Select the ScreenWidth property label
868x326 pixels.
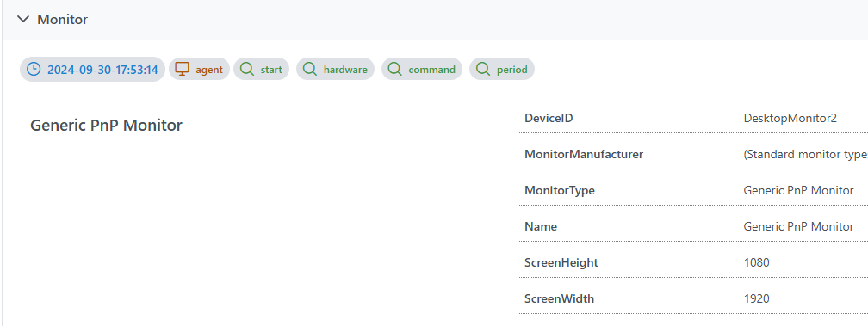click(x=559, y=299)
